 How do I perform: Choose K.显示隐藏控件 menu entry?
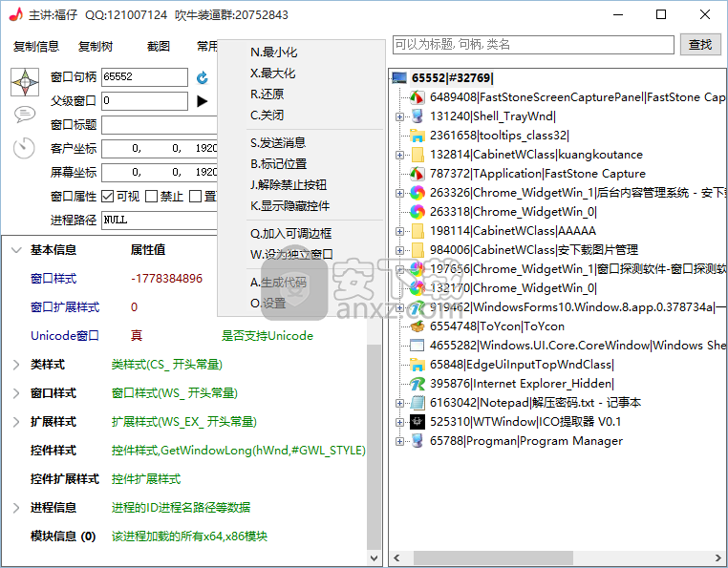click(x=301, y=205)
